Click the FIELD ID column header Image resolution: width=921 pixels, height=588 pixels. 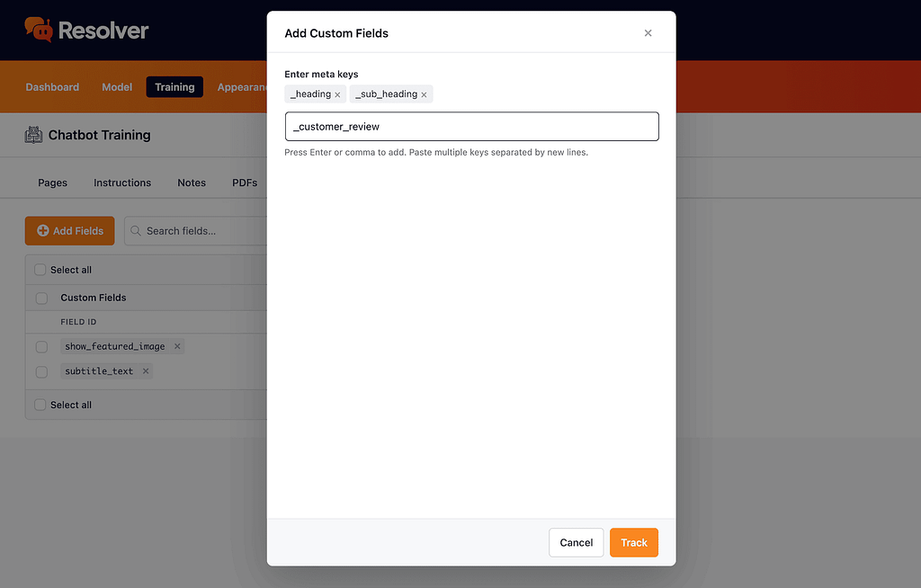[79, 322]
